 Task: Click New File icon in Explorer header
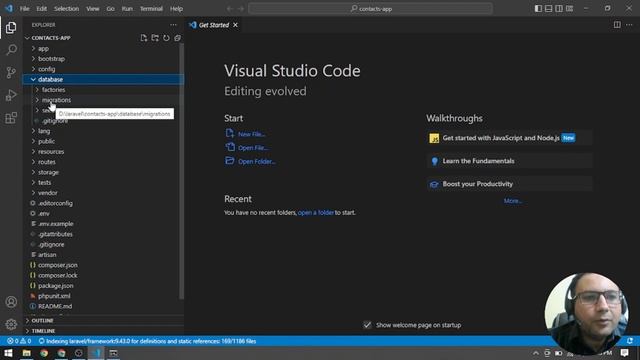tap(144, 38)
